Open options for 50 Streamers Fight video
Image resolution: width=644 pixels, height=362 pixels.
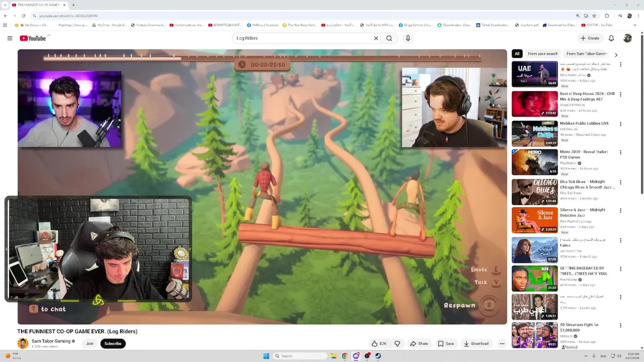620,325
